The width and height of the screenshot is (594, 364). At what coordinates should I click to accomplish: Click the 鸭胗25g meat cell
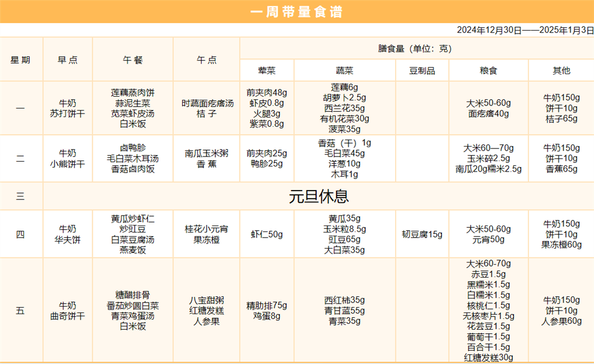[267, 164]
